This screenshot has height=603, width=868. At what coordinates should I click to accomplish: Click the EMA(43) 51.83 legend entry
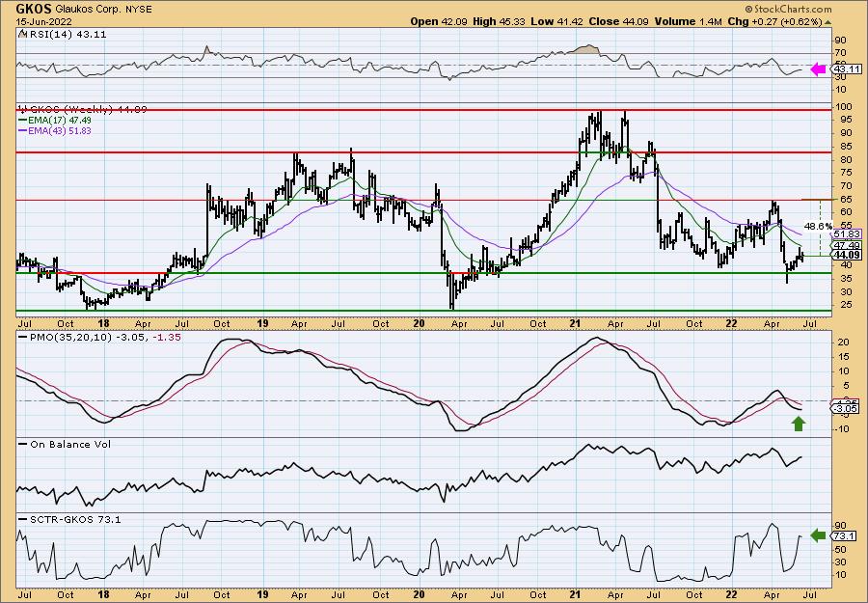click(x=55, y=130)
